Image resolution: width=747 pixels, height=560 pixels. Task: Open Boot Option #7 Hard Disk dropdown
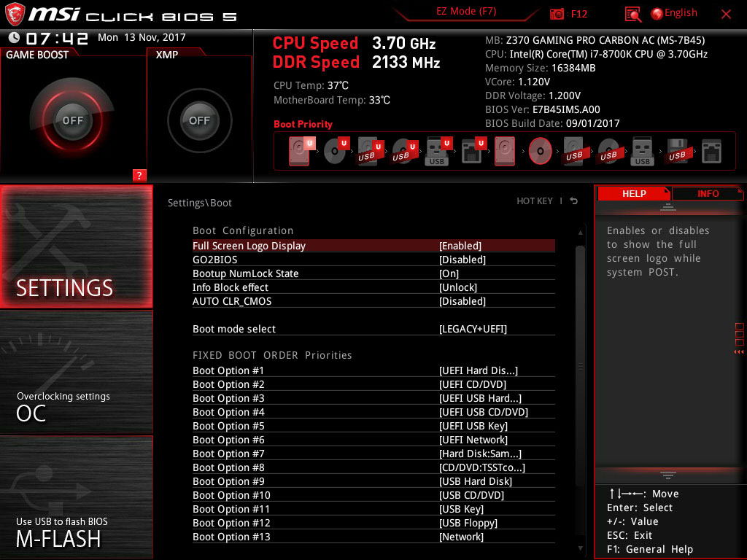tap(480, 454)
